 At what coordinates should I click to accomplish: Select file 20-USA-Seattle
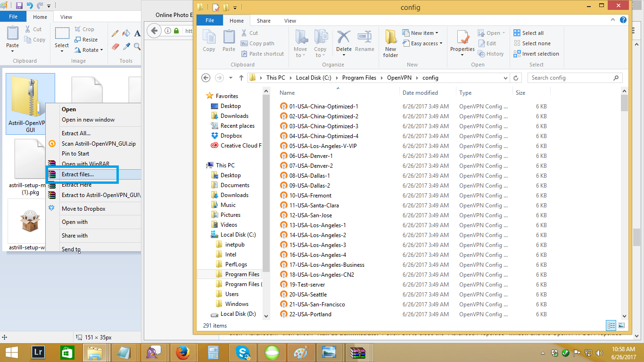308,295
